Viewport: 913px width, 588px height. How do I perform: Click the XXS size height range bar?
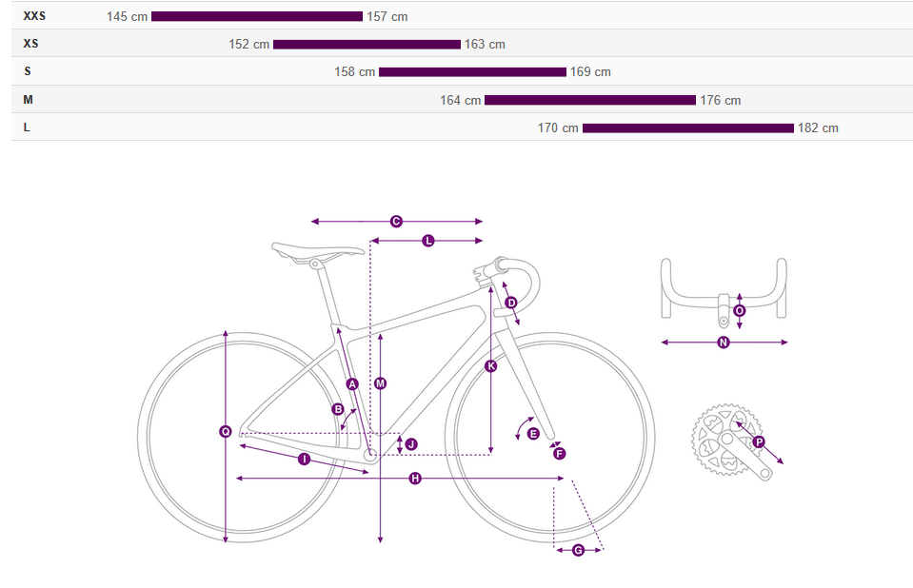(x=257, y=16)
